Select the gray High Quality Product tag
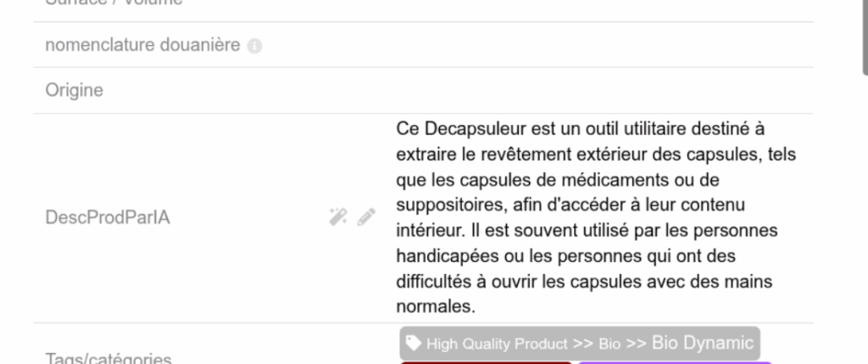The height and width of the screenshot is (364, 868). (x=580, y=344)
